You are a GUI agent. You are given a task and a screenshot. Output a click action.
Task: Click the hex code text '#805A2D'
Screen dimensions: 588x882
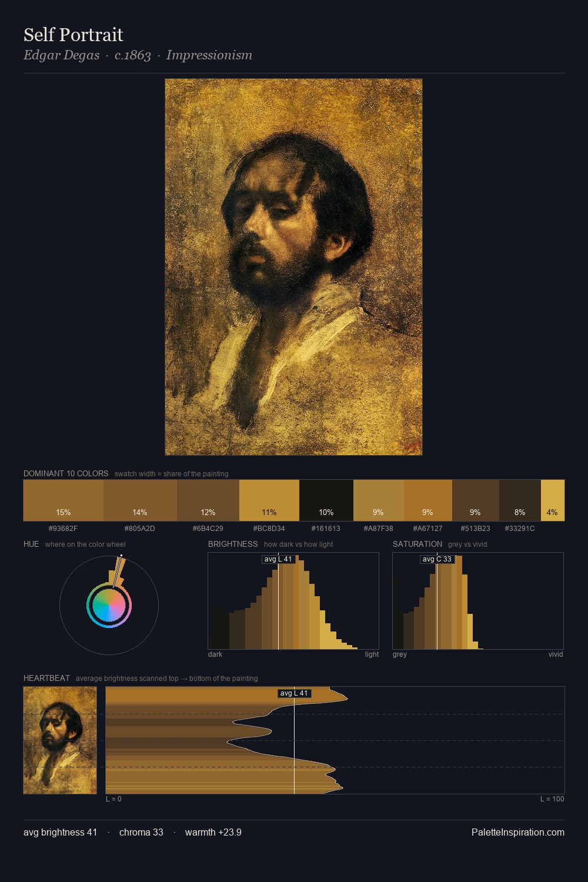pos(140,529)
